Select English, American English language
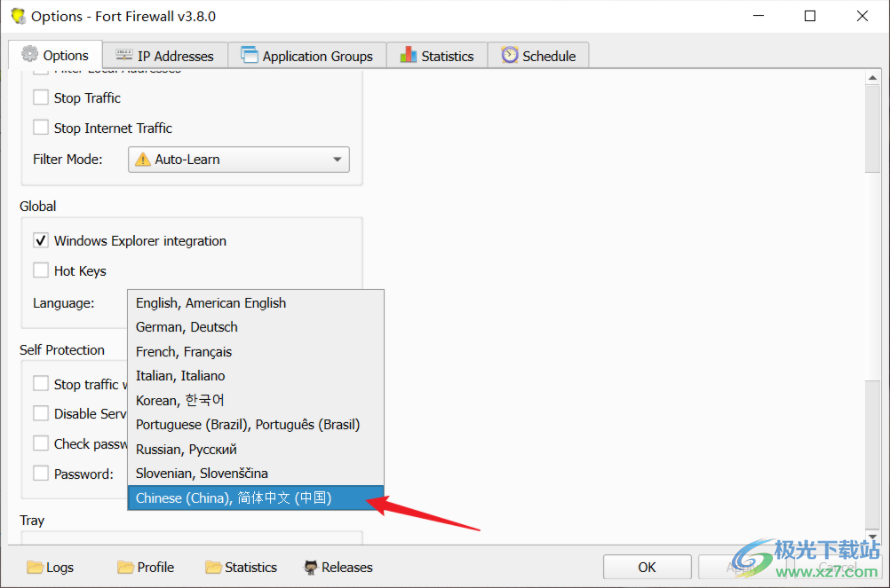 click(256, 303)
